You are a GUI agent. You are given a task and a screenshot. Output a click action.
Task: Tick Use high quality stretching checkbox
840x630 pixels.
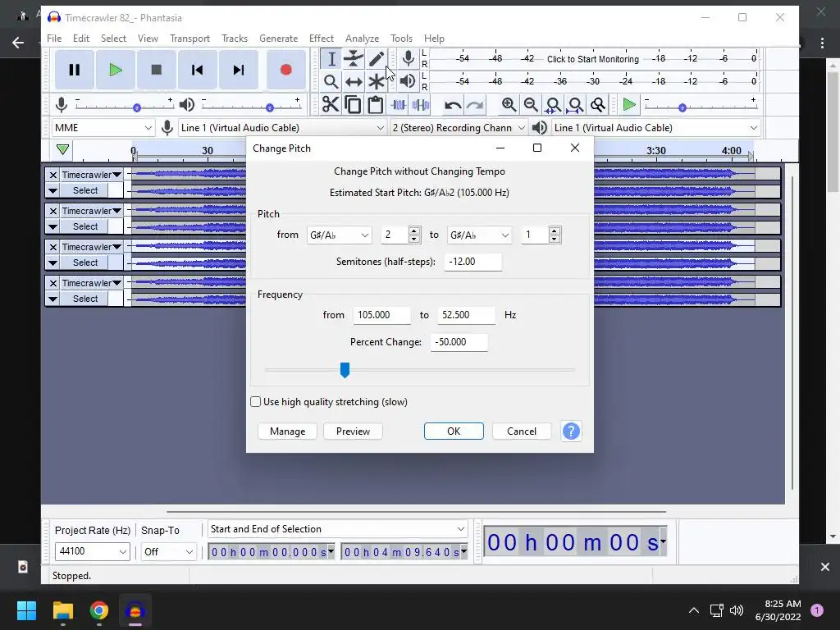pyautogui.click(x=256, y=402)
